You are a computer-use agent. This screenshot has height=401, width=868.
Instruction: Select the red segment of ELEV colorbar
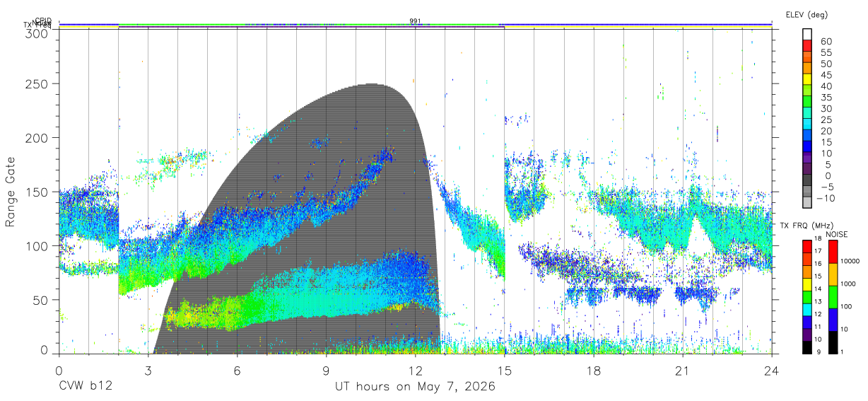pyautogui.click(x=807, y=46)
